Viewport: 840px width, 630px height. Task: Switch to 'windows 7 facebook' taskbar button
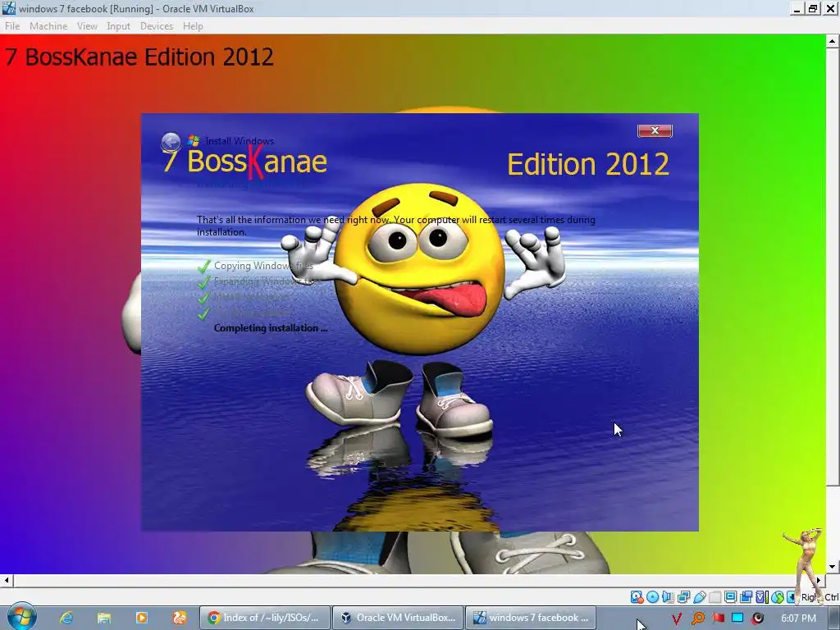pos(531,618)
